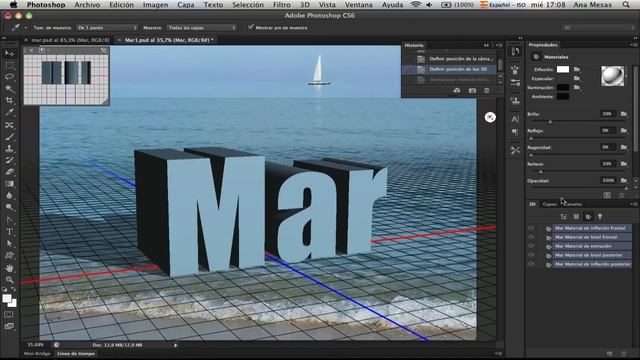Open the Filtro menu
The height and width of the screenshot is (360, 640).
click(282, 5)
